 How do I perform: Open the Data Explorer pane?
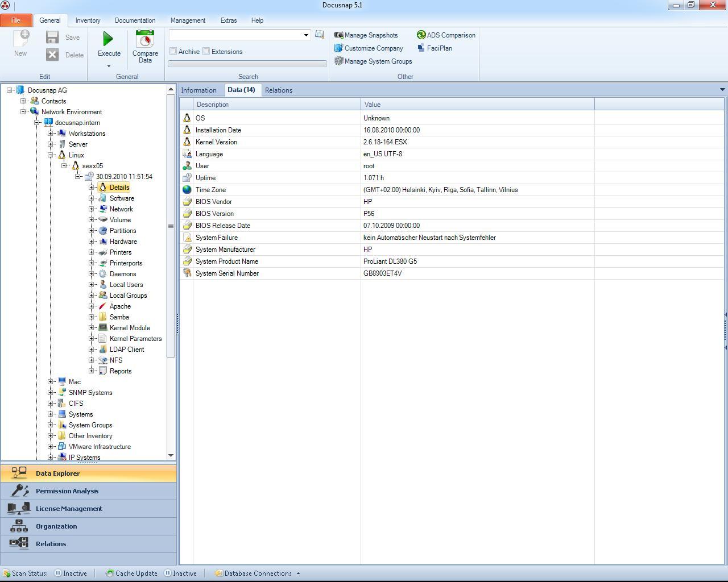pyautogui.click(x=88, y=473)
